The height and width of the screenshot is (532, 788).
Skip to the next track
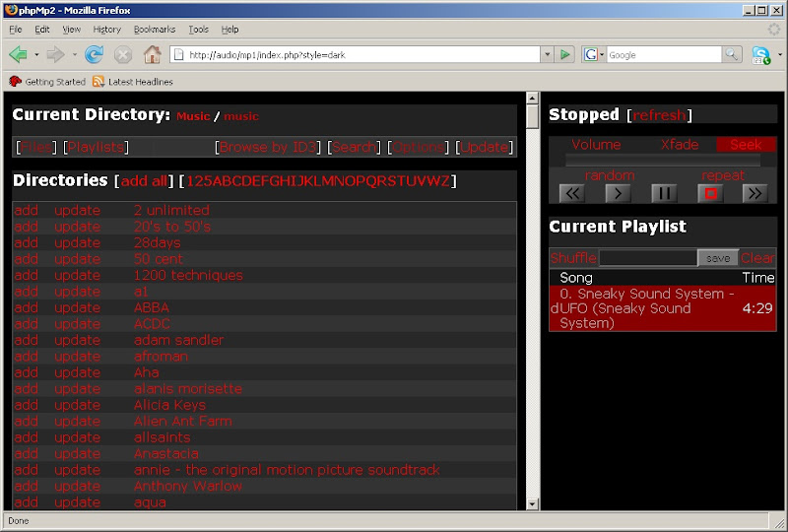(x=755, y=194)
